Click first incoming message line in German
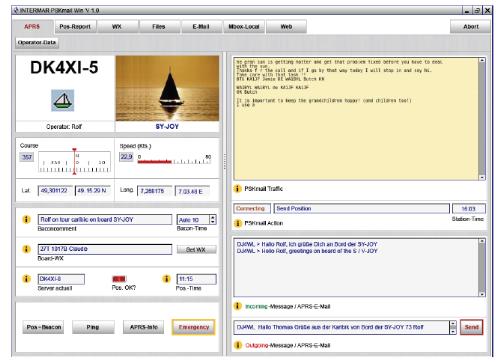The width and height of the screenshot is (500, 363). coord(307,244)
